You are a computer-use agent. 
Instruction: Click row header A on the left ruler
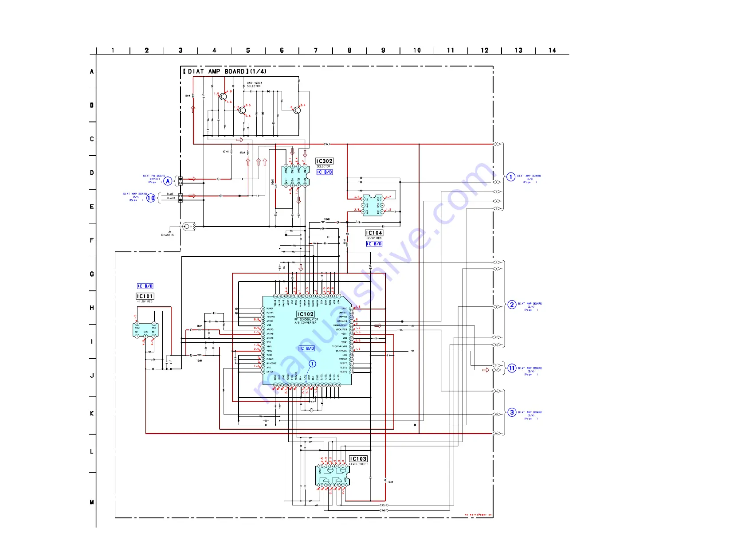[92, 71]
